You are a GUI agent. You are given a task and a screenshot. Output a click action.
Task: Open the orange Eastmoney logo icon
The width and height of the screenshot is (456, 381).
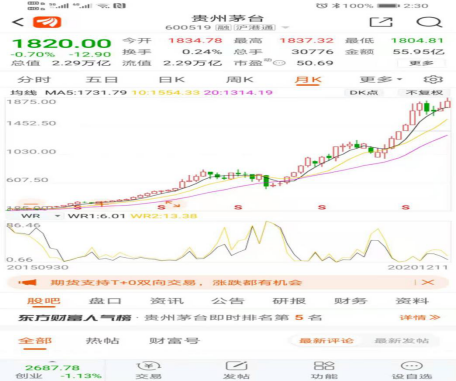[x=47, y=22]
